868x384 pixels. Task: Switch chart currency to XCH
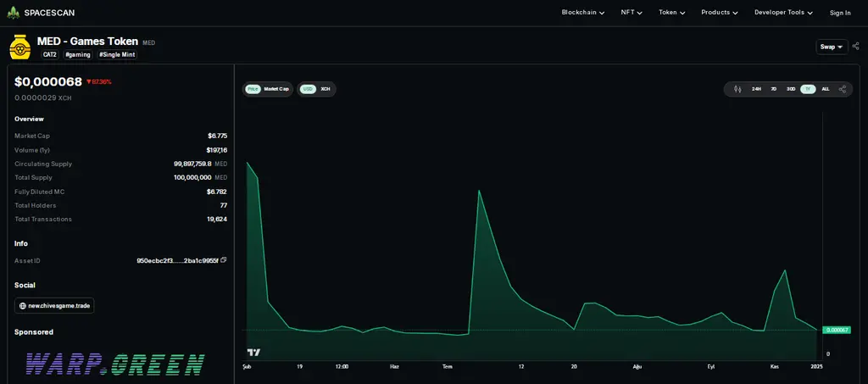325,89
